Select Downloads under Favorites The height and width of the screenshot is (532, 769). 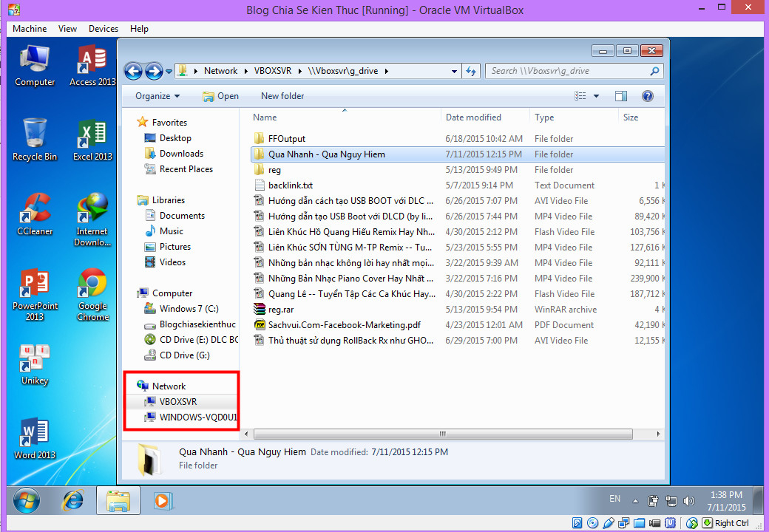pos(174,154)
